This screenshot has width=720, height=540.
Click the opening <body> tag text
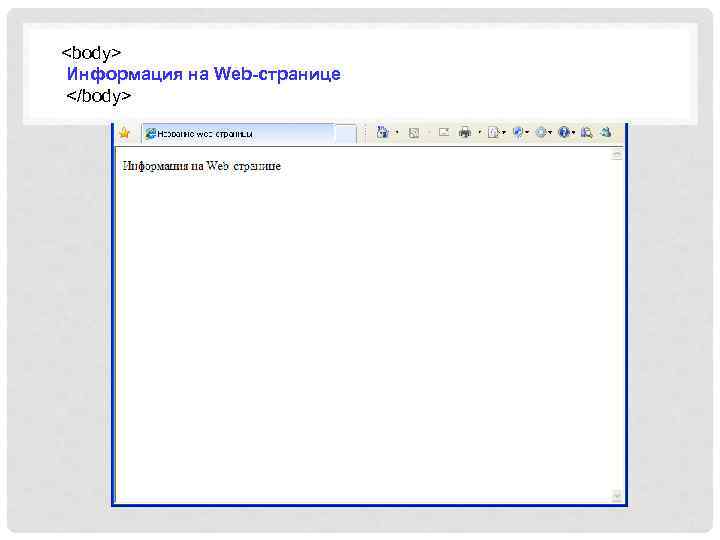[x=91, y=53]
